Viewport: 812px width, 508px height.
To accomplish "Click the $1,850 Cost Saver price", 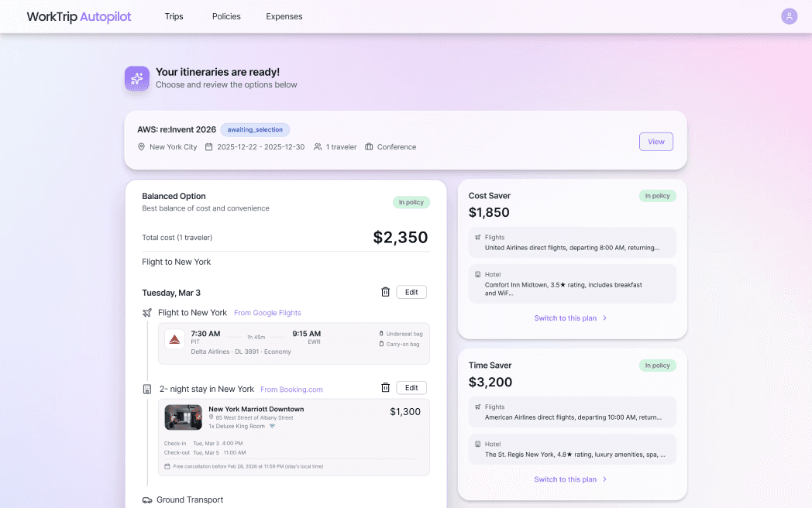I will pyautogui.click(x=489, y=212).
